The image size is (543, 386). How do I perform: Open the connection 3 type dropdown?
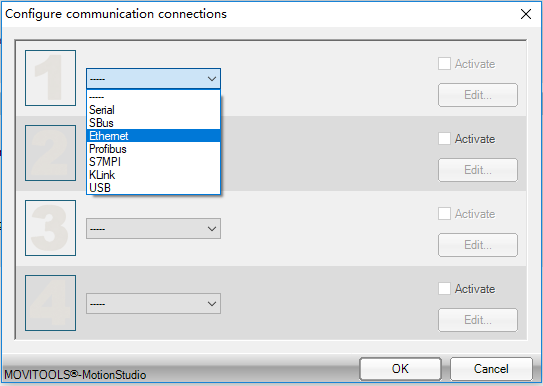tap(153, 228)
